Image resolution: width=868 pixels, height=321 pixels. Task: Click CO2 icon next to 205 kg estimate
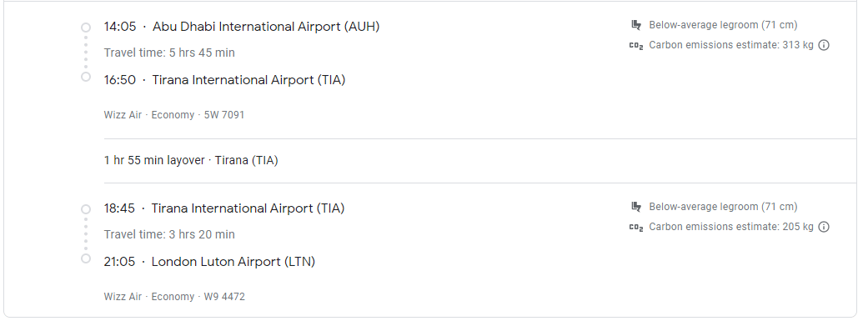click(636, 228)
